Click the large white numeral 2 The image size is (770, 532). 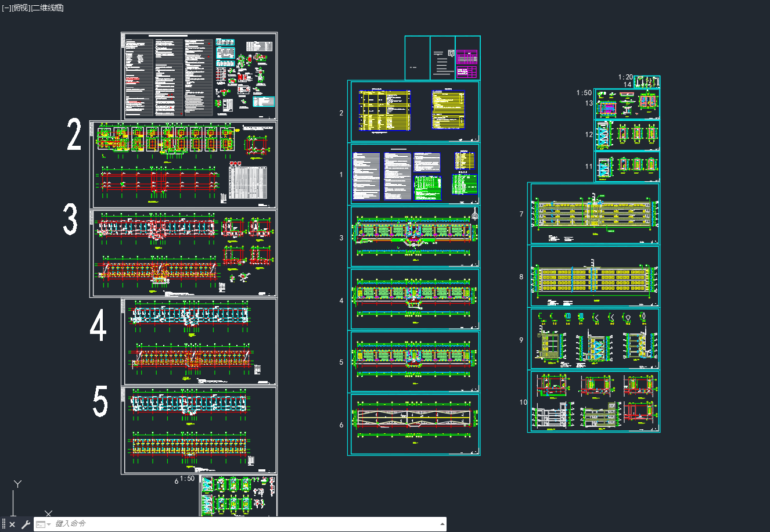pos(74,135)
